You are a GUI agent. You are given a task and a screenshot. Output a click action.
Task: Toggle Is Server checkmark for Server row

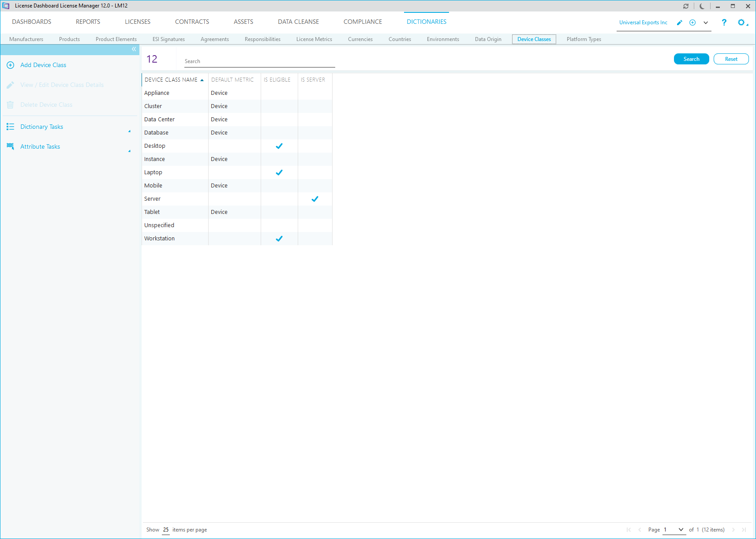[x=315, y=199]
